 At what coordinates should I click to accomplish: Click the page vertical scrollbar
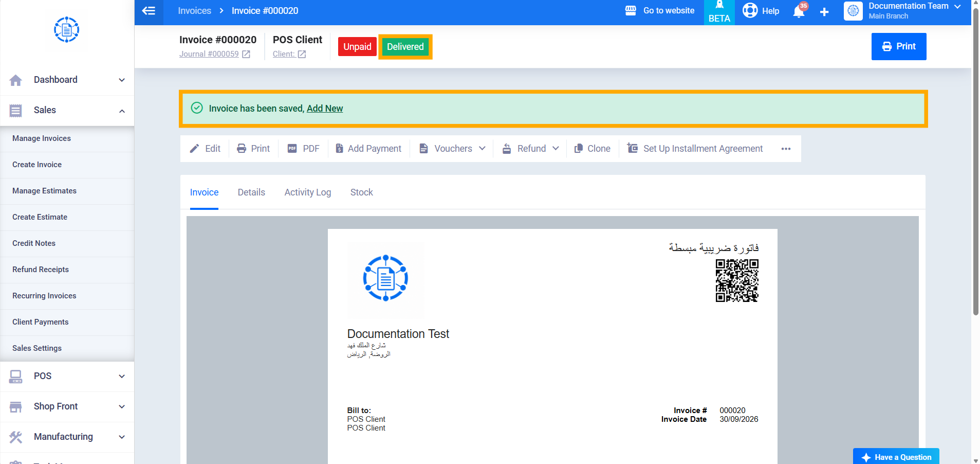[975, 162]
